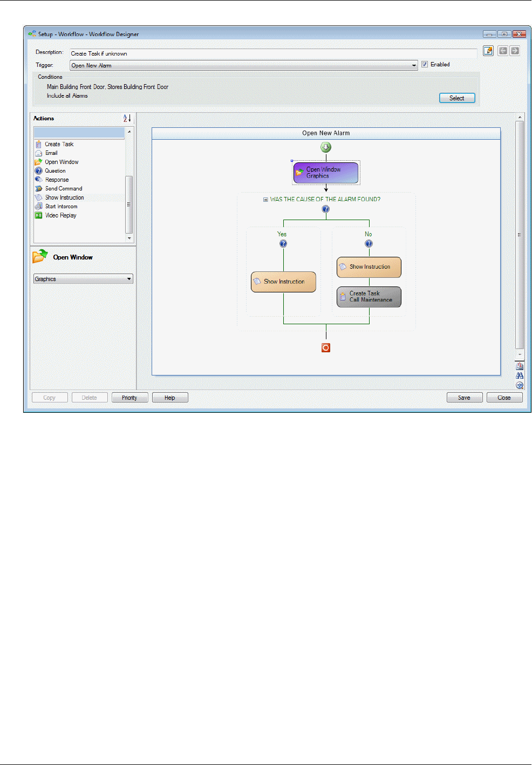Click canvas vertical scrollbar up arrow

point(520,117)
